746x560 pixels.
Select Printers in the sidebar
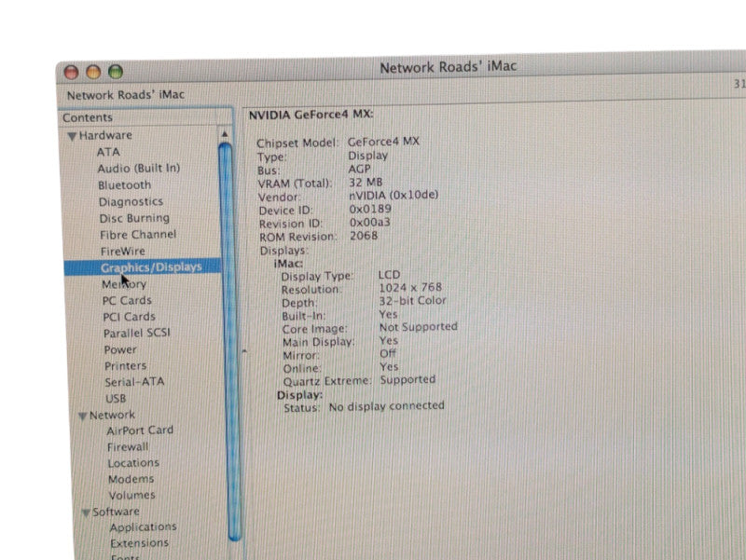[126, 365]
